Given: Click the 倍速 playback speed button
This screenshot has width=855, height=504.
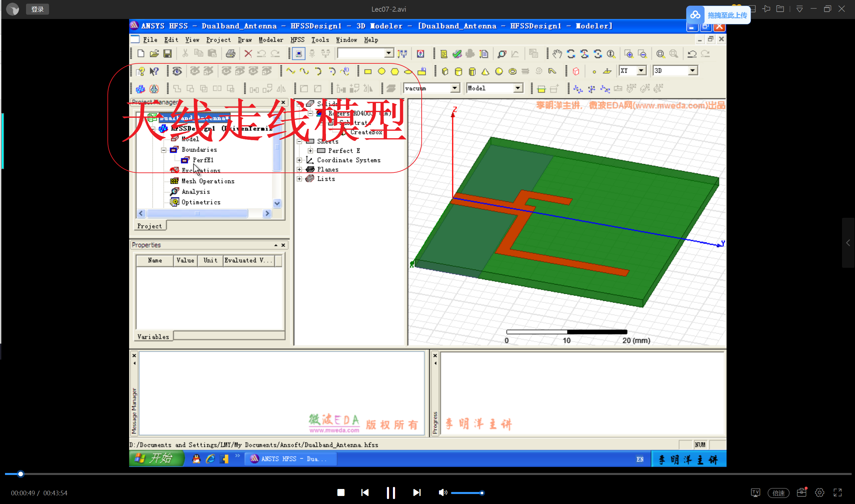Looking at the screenshot, I should coord(778,492).
